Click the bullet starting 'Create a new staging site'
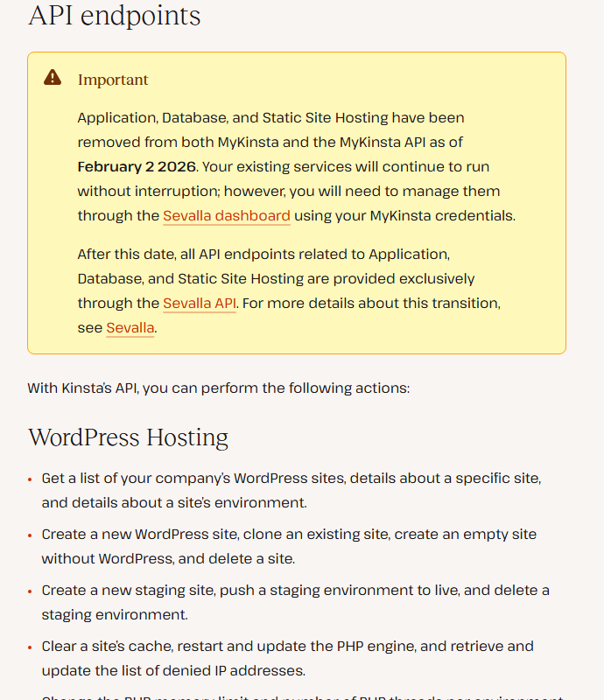604x700 pixels. point(295,602)
